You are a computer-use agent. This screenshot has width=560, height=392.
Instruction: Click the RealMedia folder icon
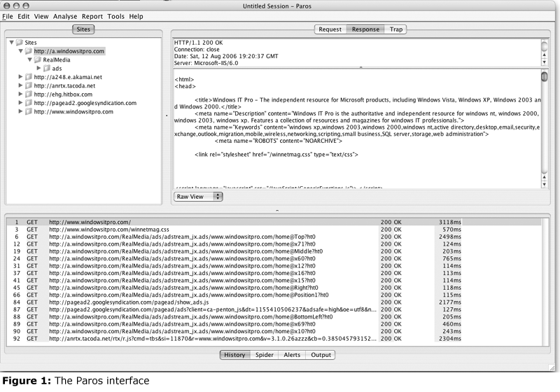coord(38,59)
